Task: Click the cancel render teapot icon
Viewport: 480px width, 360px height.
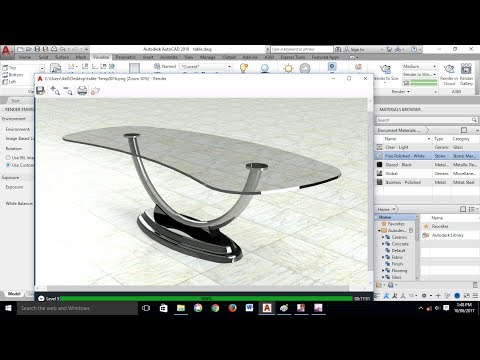Action: 95,90
